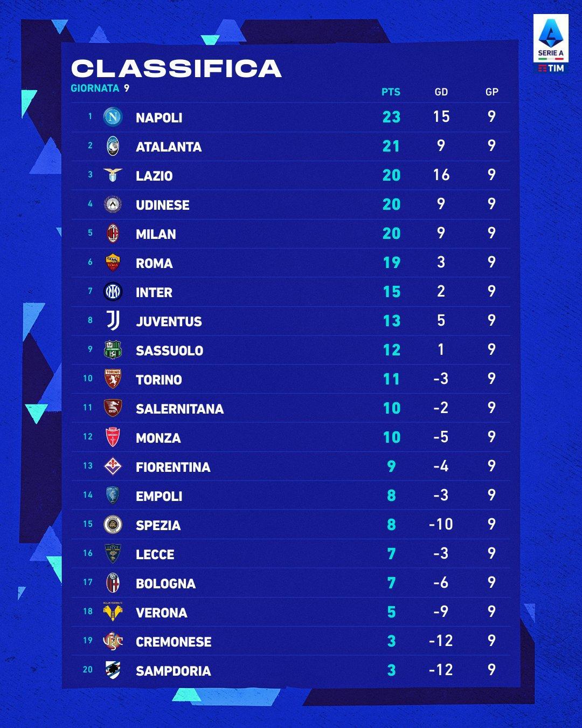Click the UDINESE team name
Screen dimensions: 582x728
click(x=162, y=205)
